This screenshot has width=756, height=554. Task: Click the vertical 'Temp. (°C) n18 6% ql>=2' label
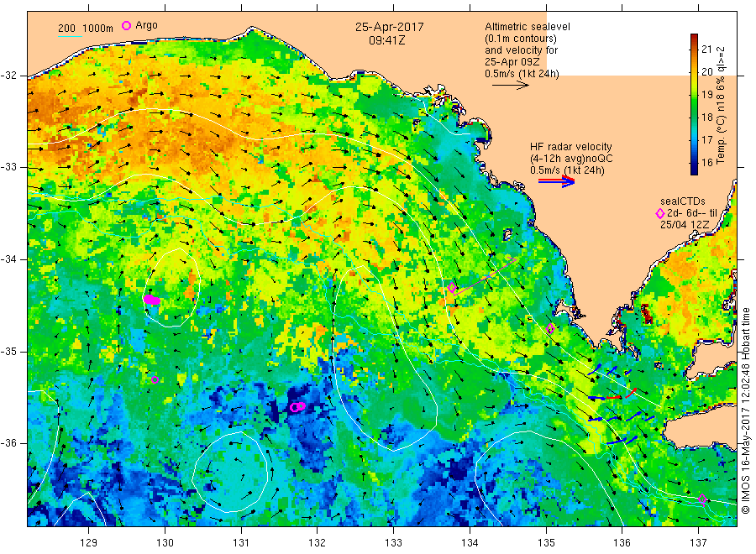721,105
